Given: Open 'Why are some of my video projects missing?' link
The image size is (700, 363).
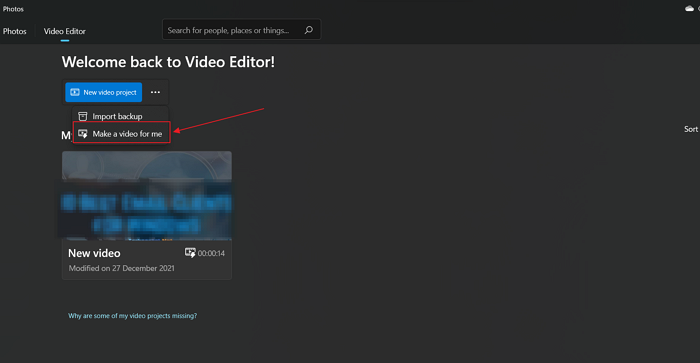Looking at the screenshot, I should tap(133, 316).
